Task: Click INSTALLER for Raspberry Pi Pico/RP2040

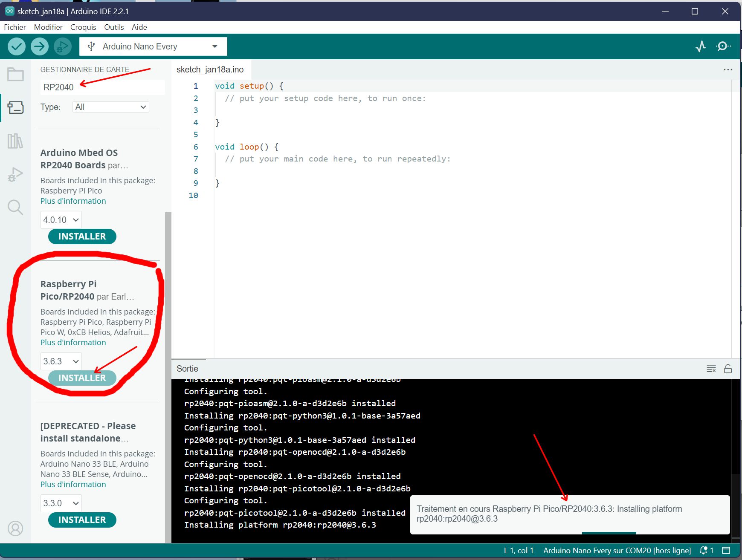Action: pyautogui.click(x=82, y=378)
